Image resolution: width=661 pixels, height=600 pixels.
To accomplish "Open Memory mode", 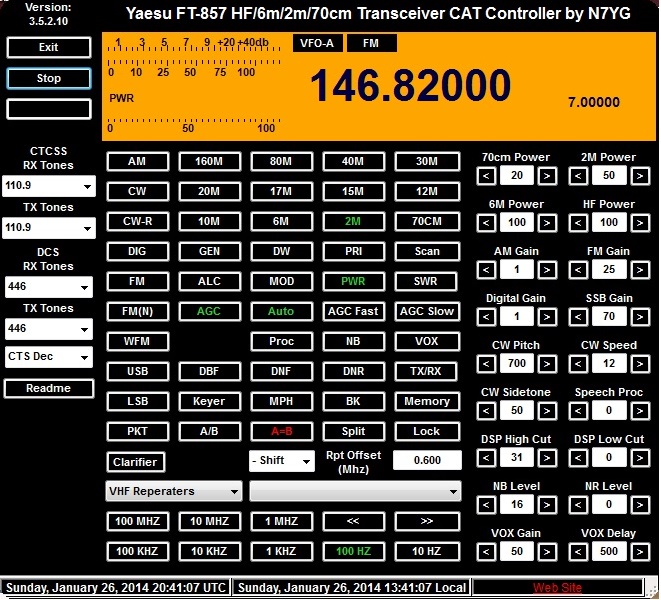I will [x=427, y=401].
